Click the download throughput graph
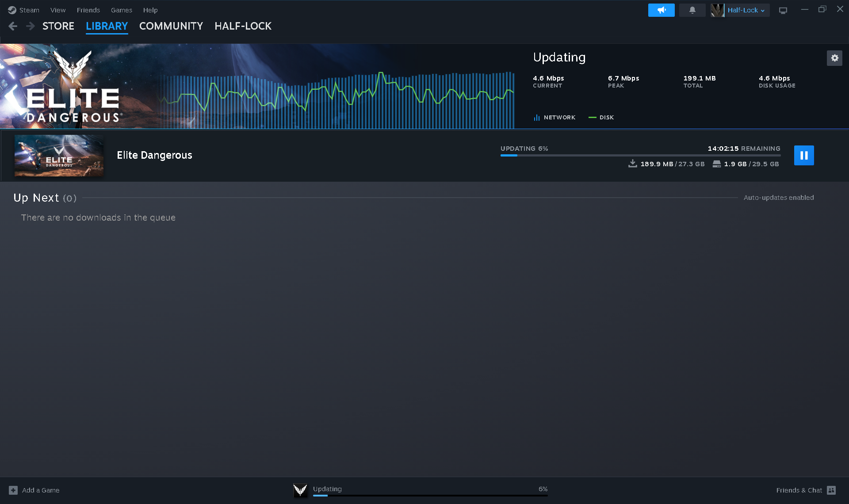 click(336, 99)
